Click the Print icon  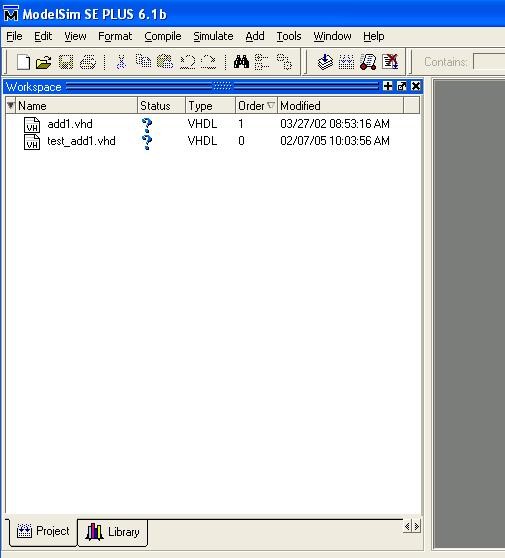tap(88, 62)
